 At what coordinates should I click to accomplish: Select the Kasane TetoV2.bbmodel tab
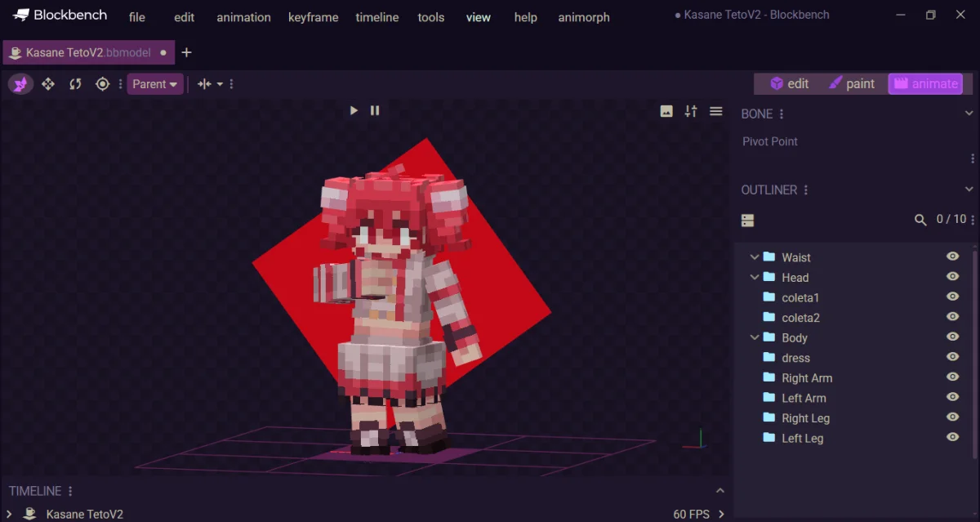(x=88, y=52)
